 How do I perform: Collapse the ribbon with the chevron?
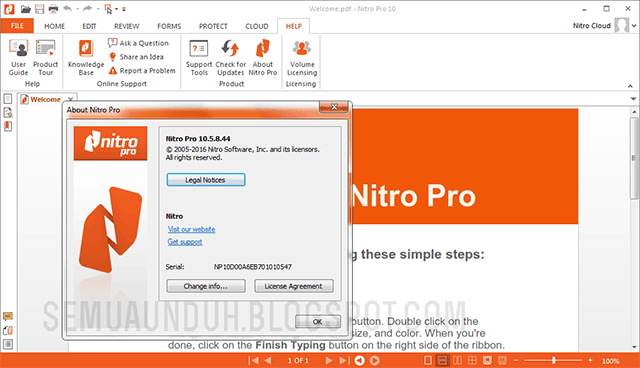tap(630, 86)
